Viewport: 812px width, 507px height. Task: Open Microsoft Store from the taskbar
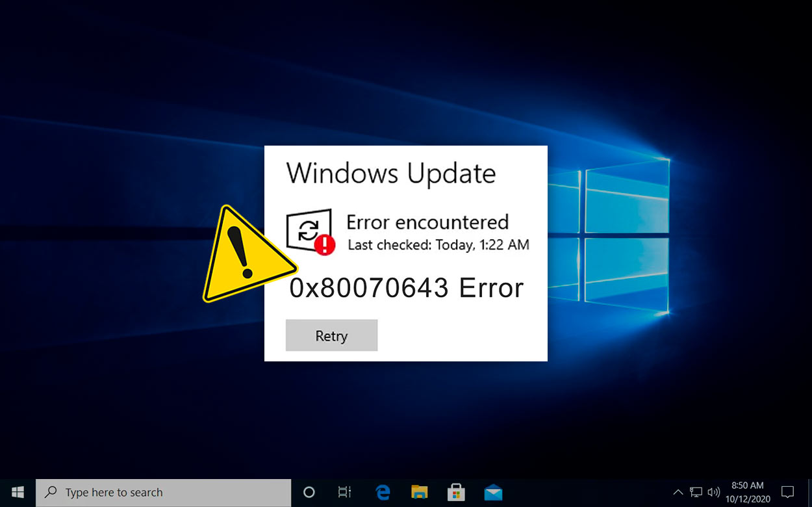[x=457, y=492]
